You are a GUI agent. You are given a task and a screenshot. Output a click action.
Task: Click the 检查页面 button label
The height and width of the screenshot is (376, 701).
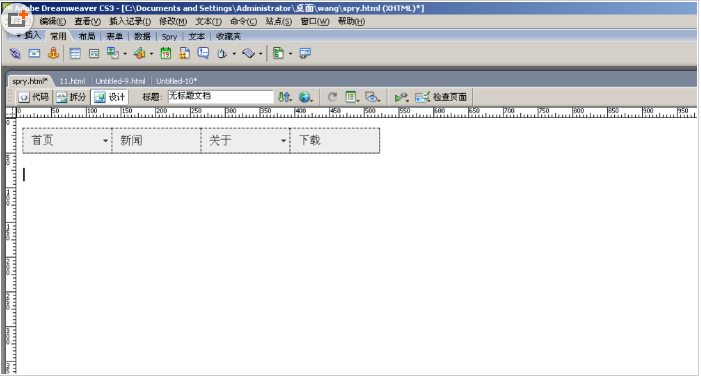point(450,97)
